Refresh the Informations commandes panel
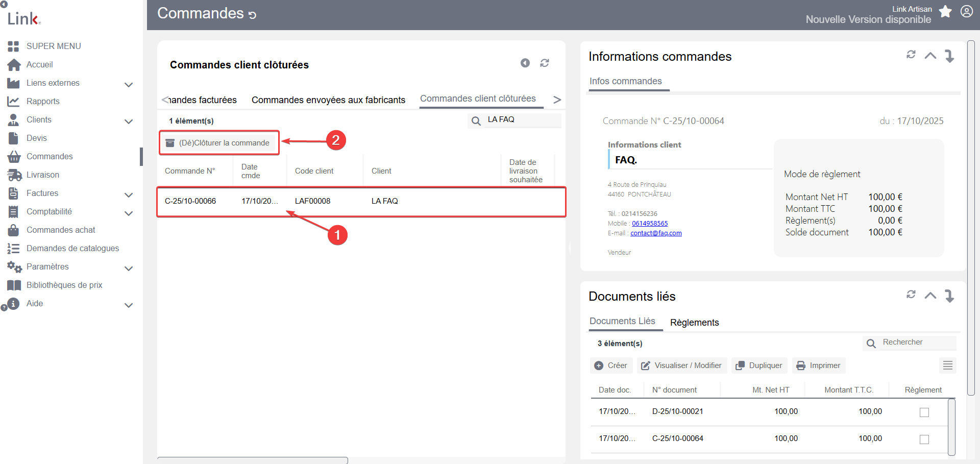The height and width of the screenshot is (464, 980). click(911, 55)
